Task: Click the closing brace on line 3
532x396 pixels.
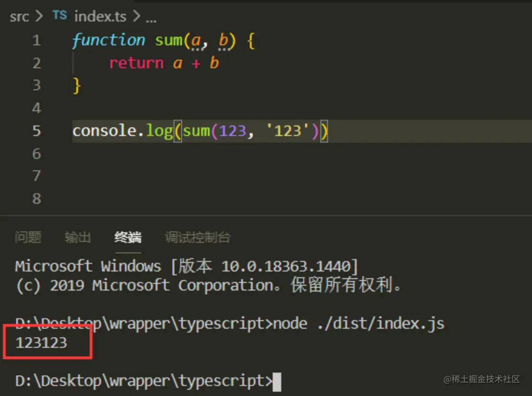Action: click(x=77, y=85)
